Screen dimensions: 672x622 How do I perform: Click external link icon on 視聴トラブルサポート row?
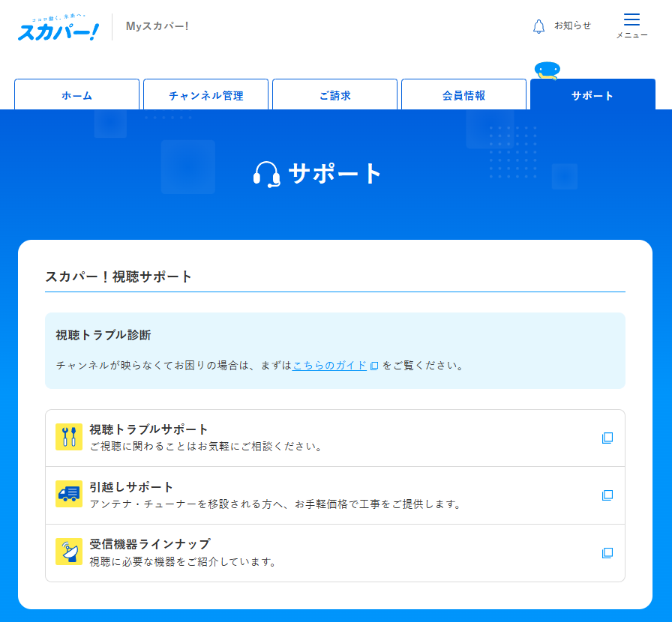click(607, 438)
